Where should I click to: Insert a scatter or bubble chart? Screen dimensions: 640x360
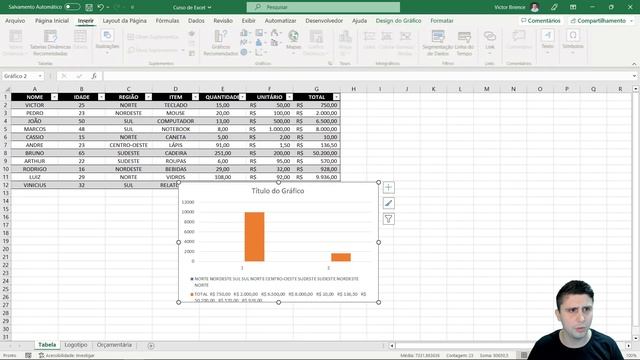[259, 52]
